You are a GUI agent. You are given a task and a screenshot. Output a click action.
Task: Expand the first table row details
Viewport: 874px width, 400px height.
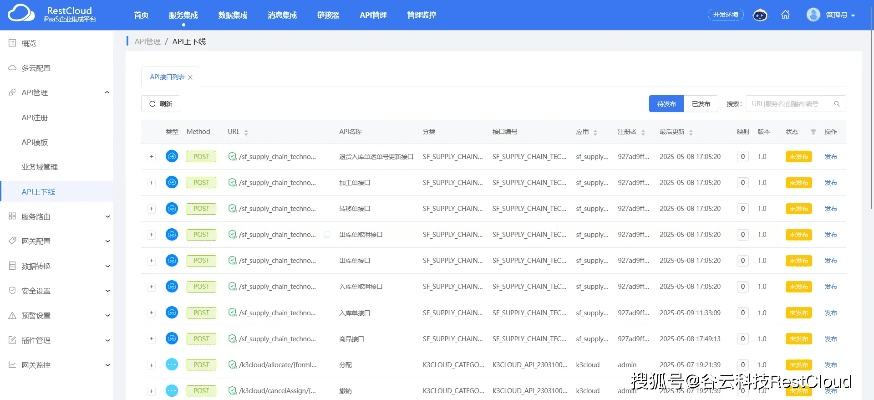click(152, 156)
